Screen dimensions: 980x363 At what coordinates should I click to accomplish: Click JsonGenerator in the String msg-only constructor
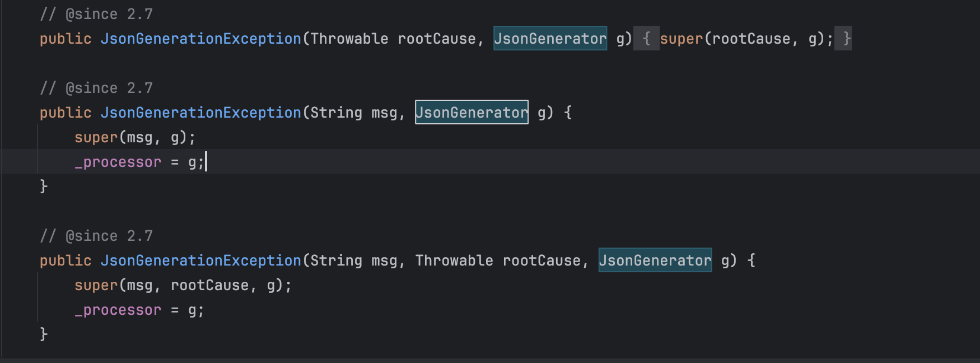pyautogui.click(x=472, y=113)
